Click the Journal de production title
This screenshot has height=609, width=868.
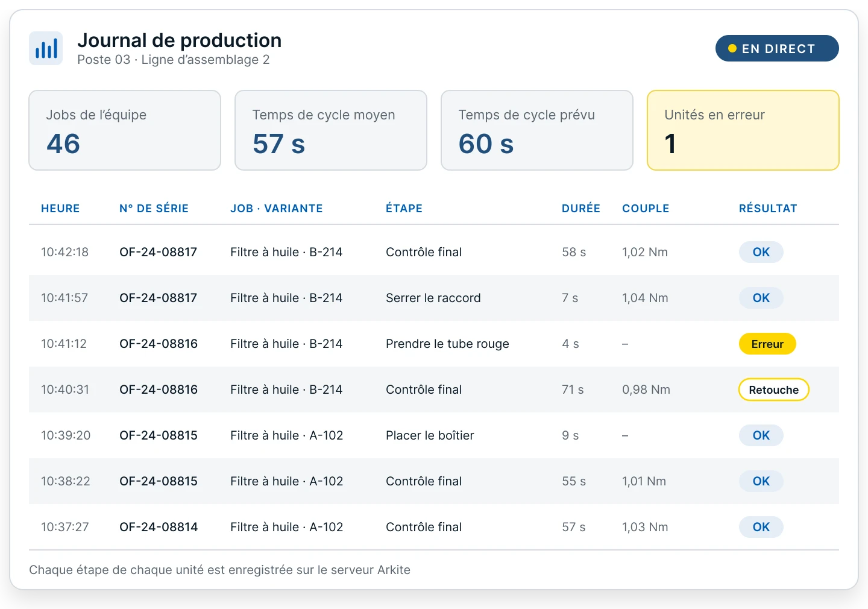pyautogui.click(x=180, y=40)
